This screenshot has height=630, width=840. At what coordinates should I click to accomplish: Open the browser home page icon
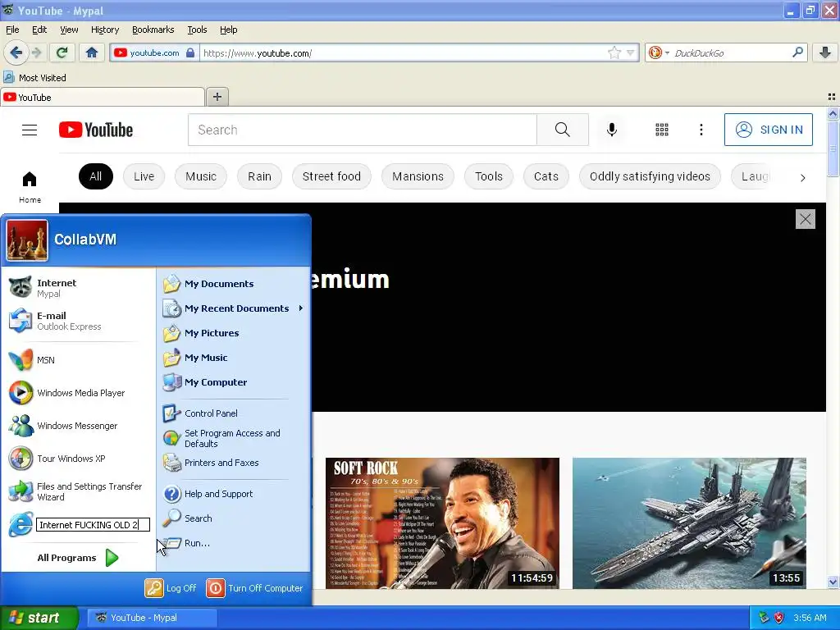coord(92,52)
